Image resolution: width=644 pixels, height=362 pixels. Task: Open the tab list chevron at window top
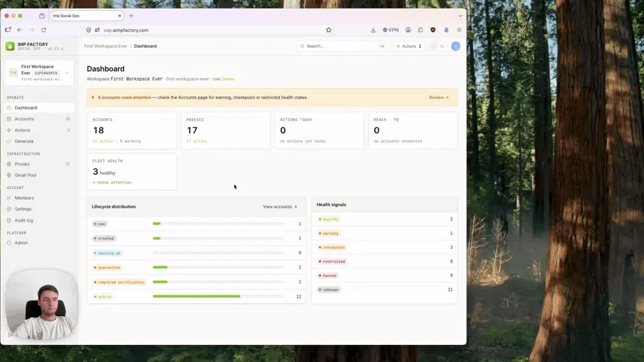click(x=460, y=16)
